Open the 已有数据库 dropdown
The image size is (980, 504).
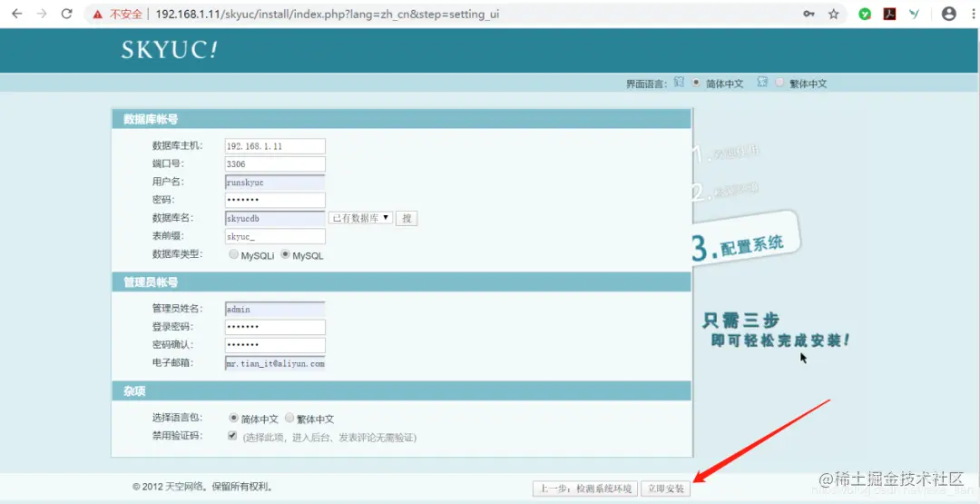click(360, 218)
